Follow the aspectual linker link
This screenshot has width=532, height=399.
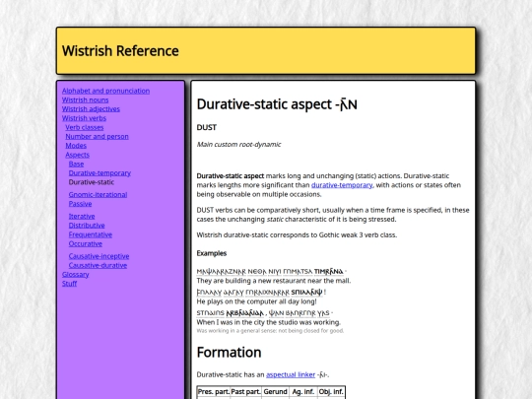291,375
